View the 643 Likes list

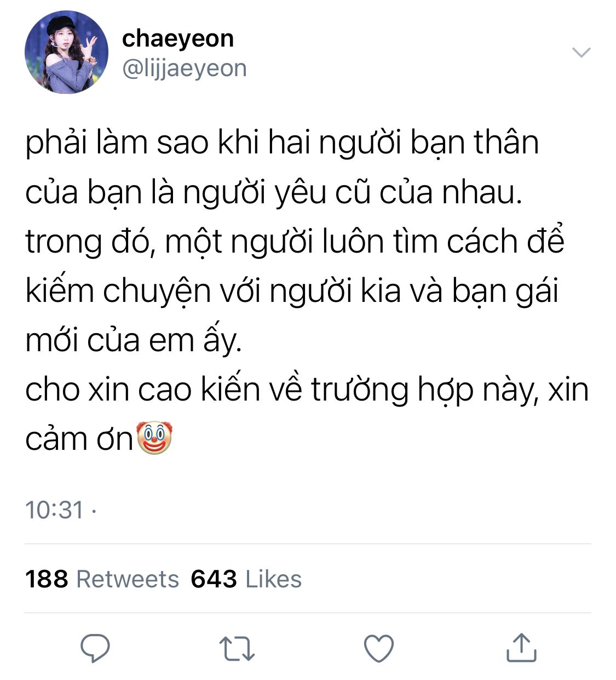click(x=246, y=579)
